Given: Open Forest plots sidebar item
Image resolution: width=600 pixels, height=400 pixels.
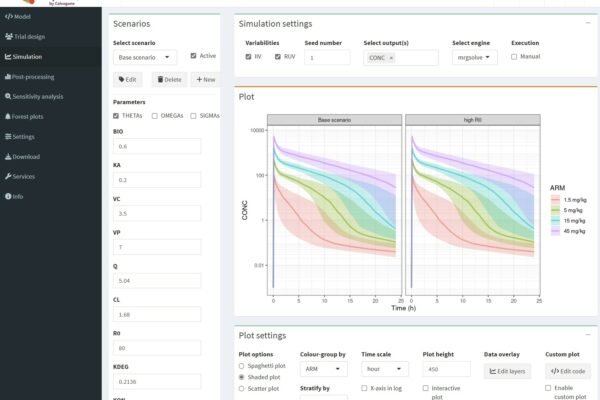Looking at the screenshot, I should click(8, 117).
